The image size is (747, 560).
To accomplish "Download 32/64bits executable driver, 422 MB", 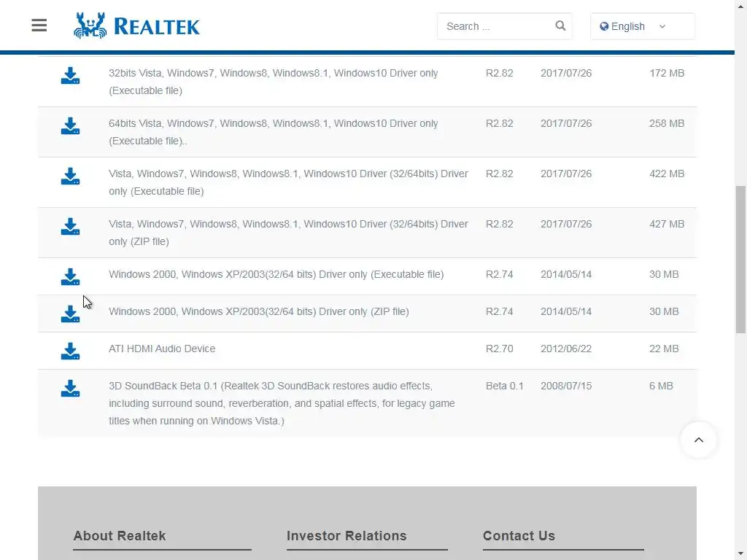I will pyautogui.click(x=70, y=176).
